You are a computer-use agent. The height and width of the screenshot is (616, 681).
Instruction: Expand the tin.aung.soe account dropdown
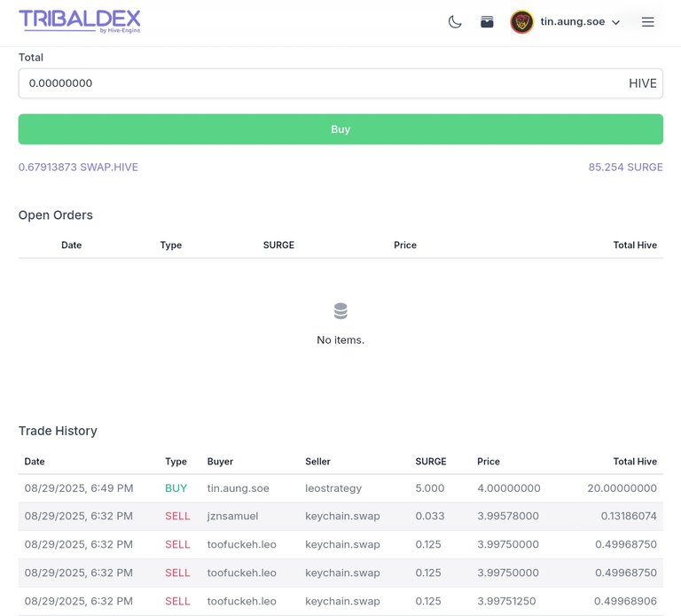615,22
